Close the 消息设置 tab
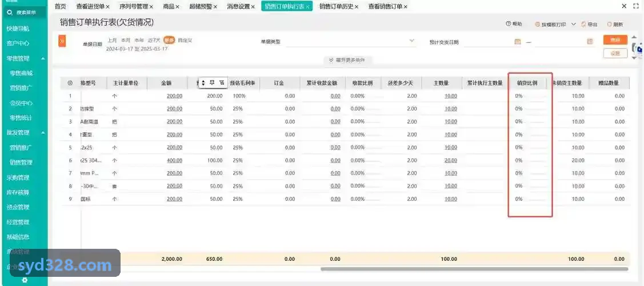The image size is (644, 286). pyautogui.click(x=253, y=6)
